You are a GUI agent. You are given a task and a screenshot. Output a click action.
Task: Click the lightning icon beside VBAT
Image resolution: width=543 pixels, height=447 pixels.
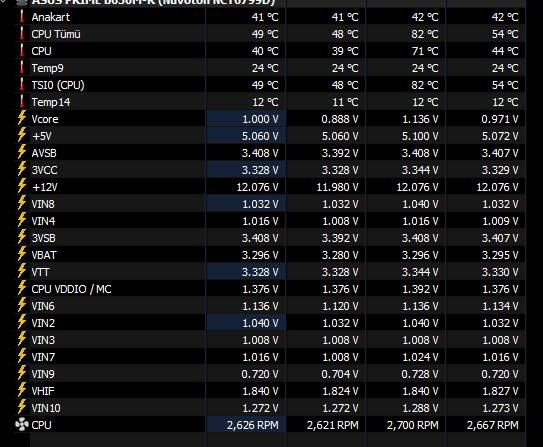22,254
